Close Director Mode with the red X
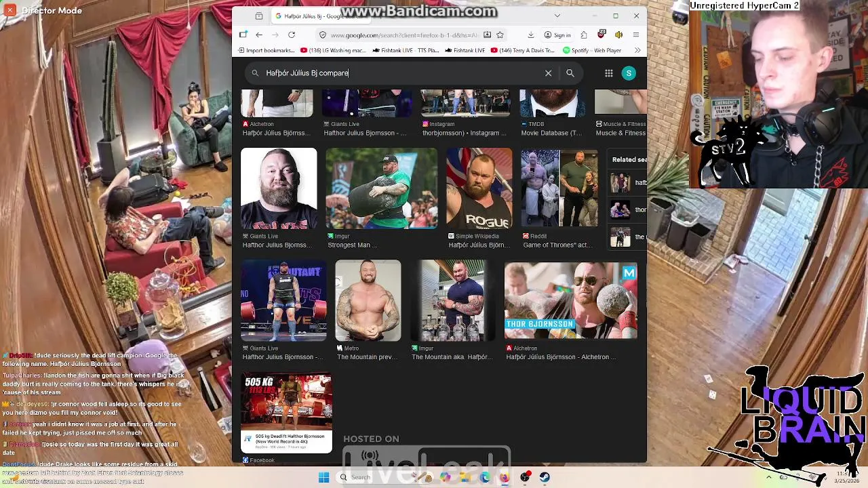Image resolution: width=868 pixels, height=488 pixels. [x=9, y=10]
